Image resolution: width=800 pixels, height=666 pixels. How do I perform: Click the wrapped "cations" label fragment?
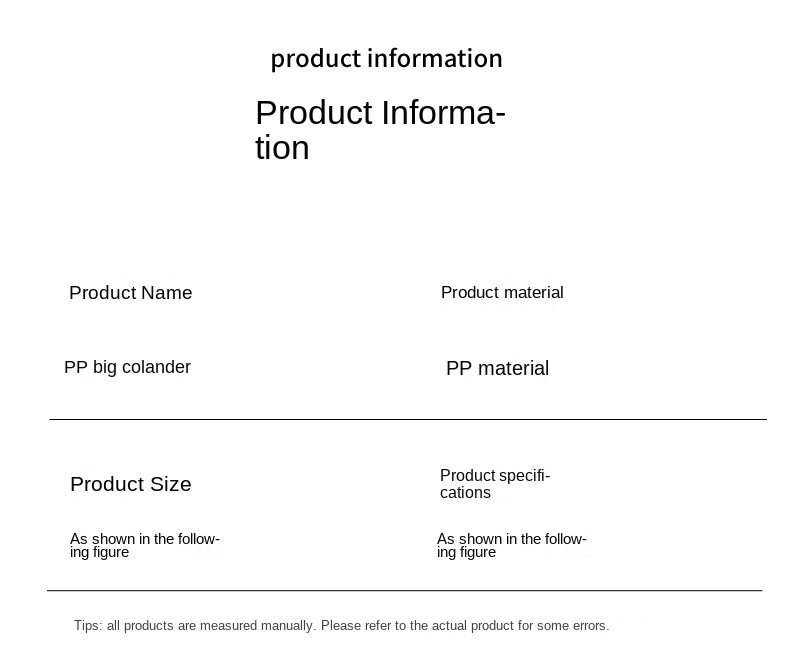465,493
